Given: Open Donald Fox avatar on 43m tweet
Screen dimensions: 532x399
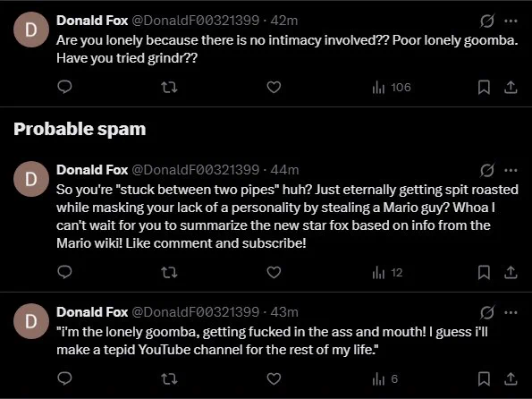Looking at the screenshot, I should click(x=31, y=321).
